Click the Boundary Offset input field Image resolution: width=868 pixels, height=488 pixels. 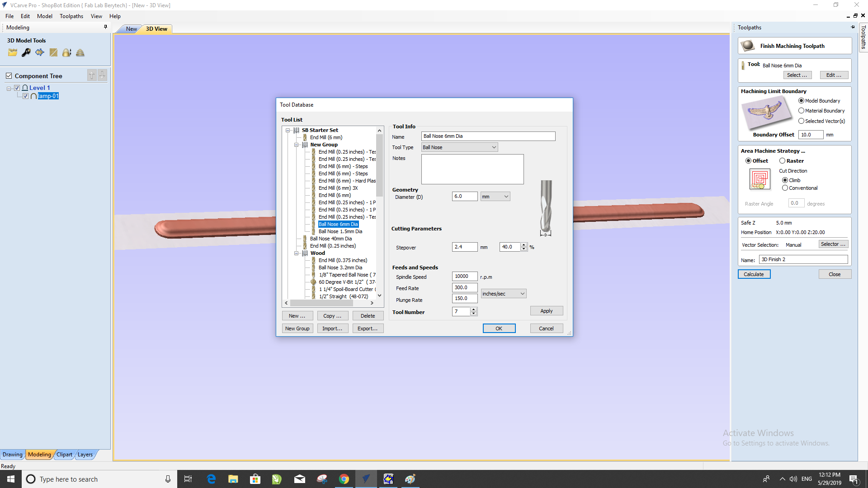coord(811,135)
